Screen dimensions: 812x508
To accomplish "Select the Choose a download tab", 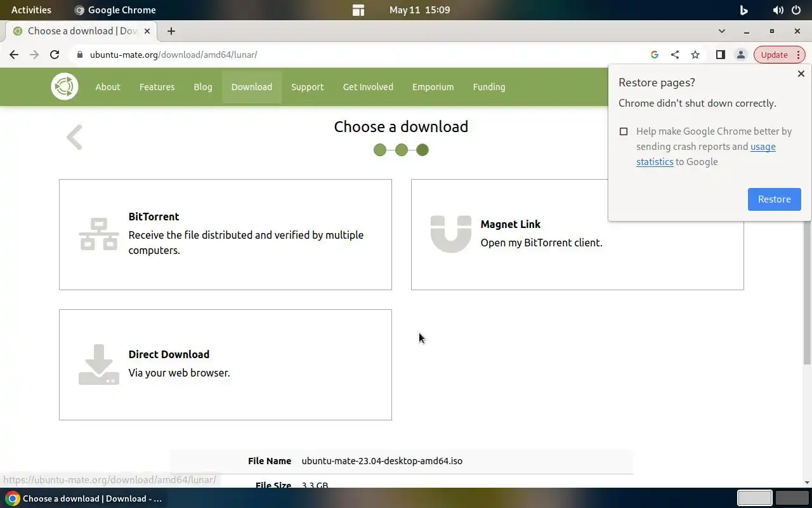I will (82, 31).
